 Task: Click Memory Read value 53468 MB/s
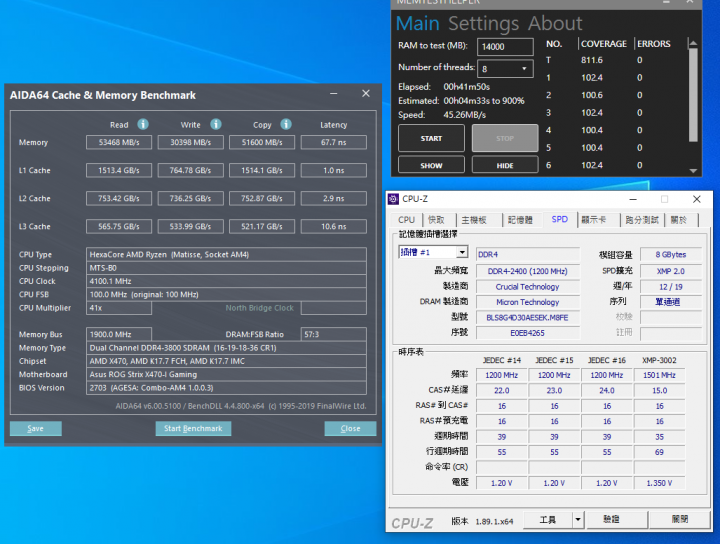click(119, 142)
